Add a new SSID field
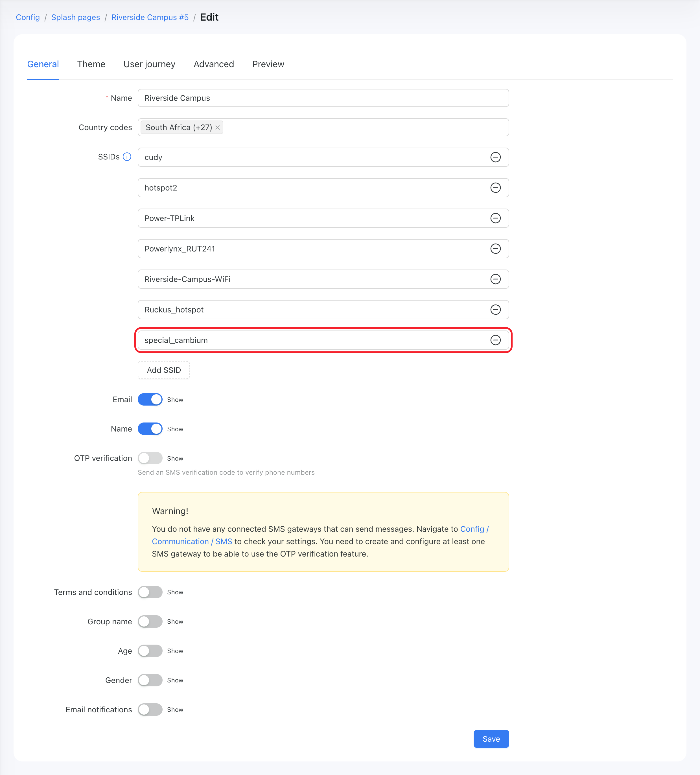The image size is (700, 775). [x=164, y=370]
